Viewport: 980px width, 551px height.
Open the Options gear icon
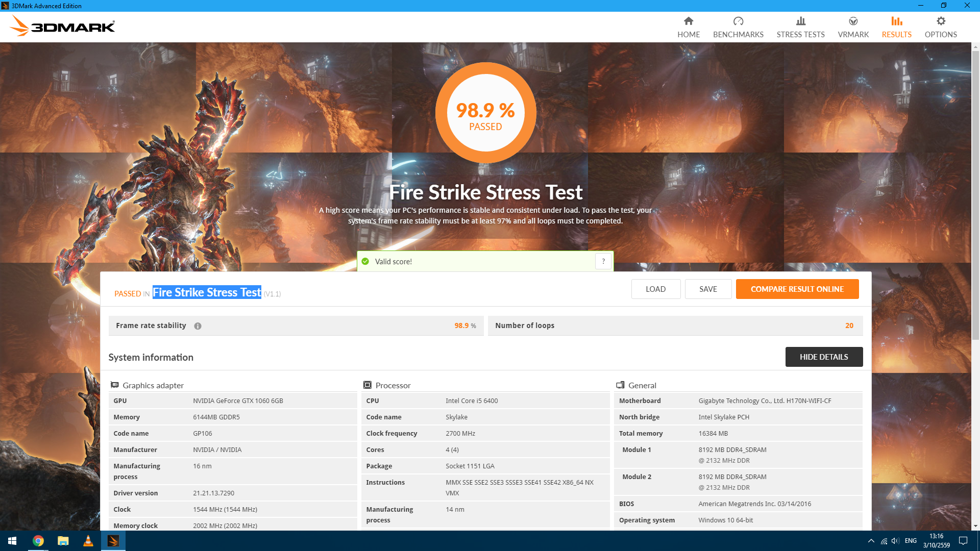tap(941, 21)
